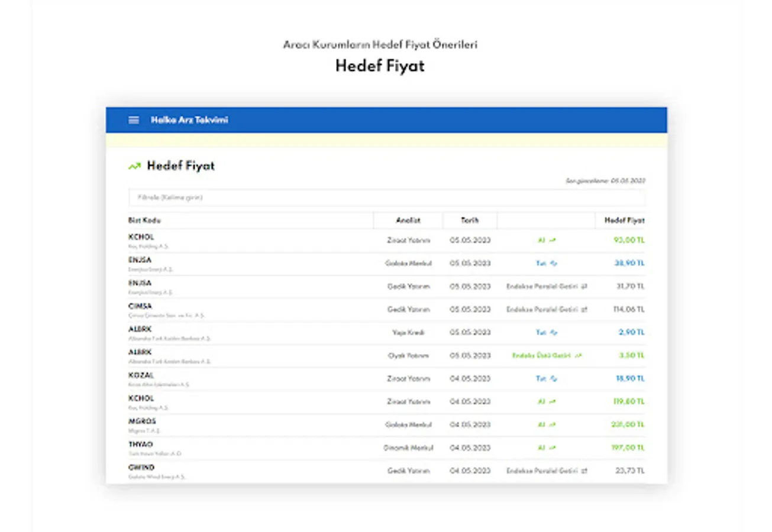Click the Tut icon in the 2,90 TL row
Screen dimensions: 772x532
tap(553, 333)
